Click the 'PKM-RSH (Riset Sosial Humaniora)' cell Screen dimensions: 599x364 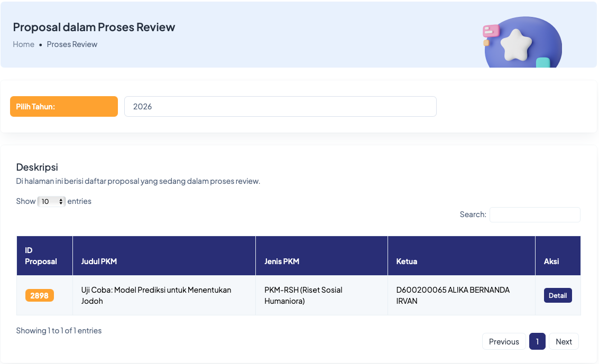click(321, 295)
